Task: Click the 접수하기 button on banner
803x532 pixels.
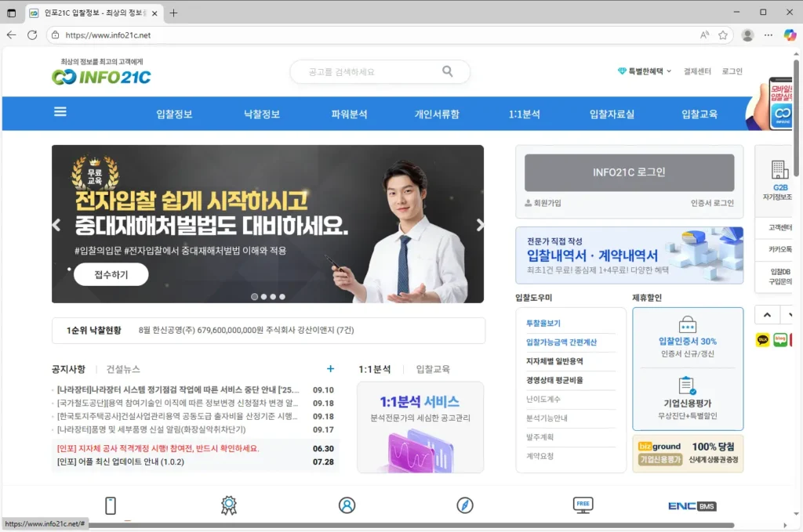Action: 111,274
